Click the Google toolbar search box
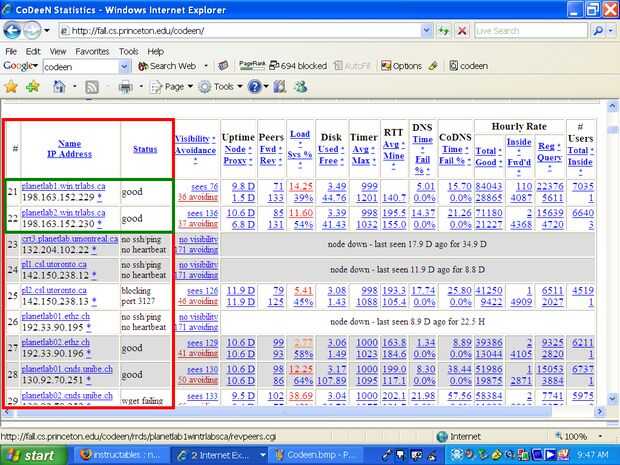 point(81,67)
